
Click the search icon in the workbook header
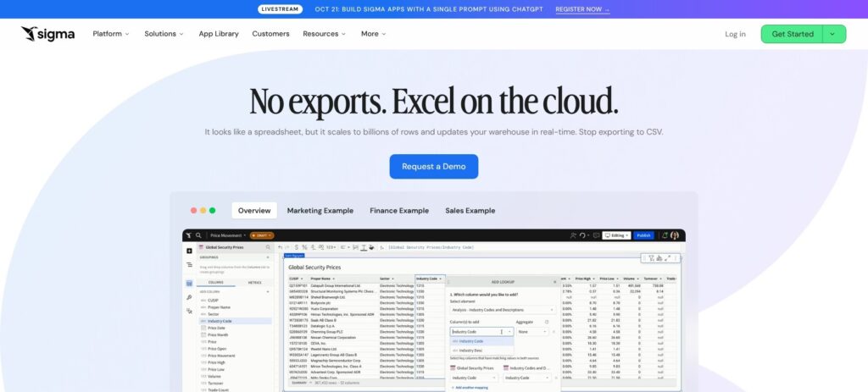coord(198,235)
